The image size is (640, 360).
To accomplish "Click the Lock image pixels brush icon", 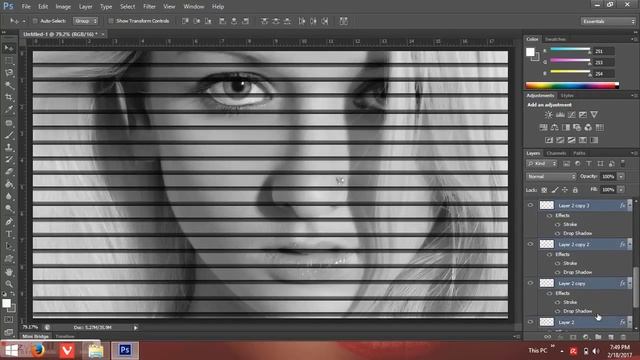I will (555, 190).
